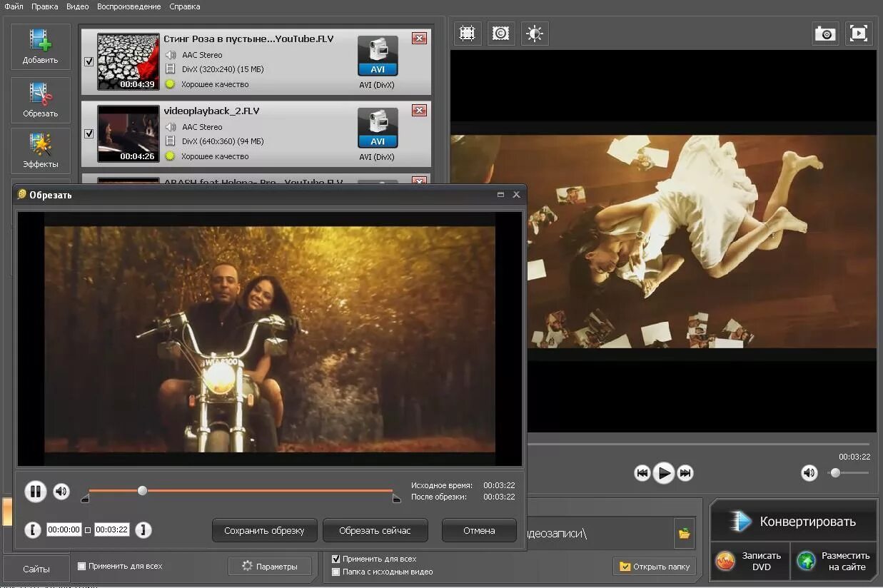The height and width of the screenshot is (588, 883).
Task: Open the Воспроизведение menu
Action: pos(129,6)
